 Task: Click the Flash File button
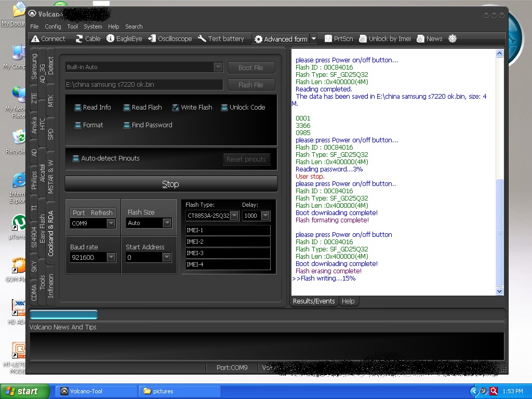(x=251, y=85)
